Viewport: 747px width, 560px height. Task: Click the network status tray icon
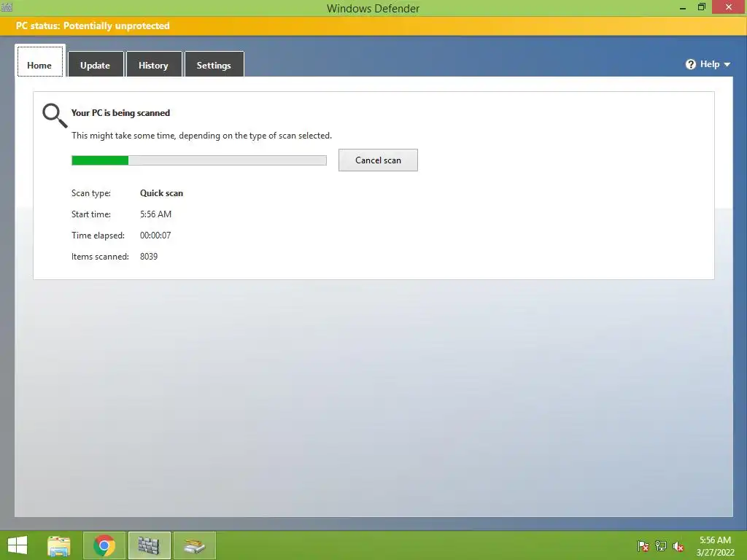pos(661,546)
